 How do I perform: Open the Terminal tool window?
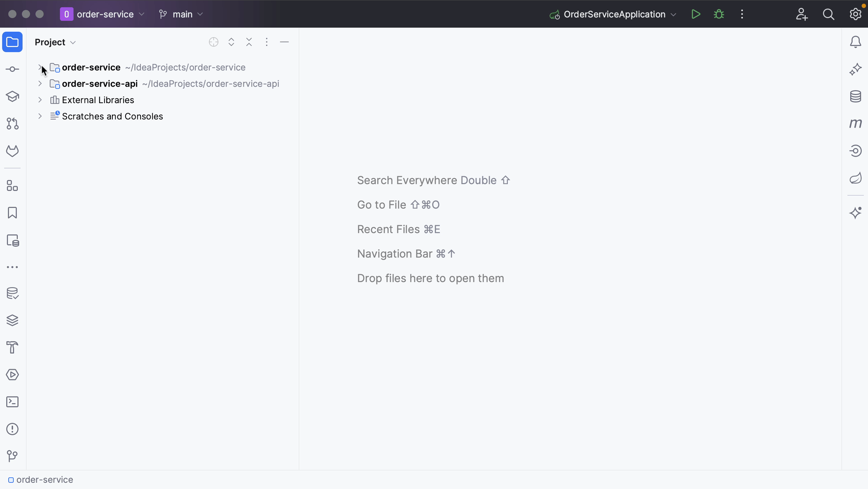coord(12,402)
